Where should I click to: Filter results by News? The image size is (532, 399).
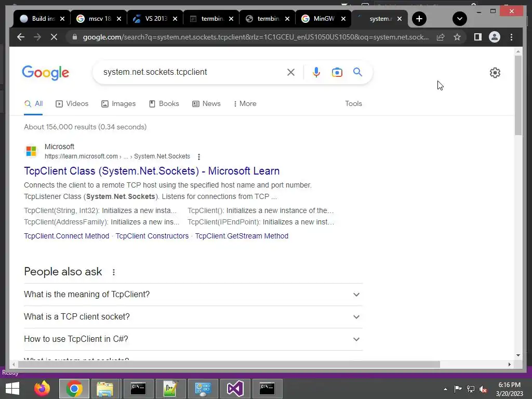coord(206,104)
